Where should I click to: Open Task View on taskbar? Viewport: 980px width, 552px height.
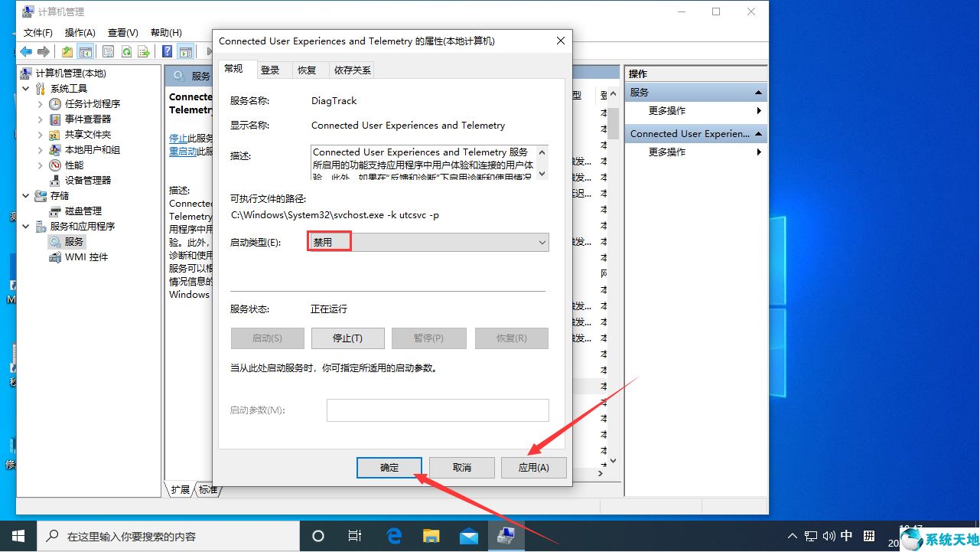pos(355,536)
